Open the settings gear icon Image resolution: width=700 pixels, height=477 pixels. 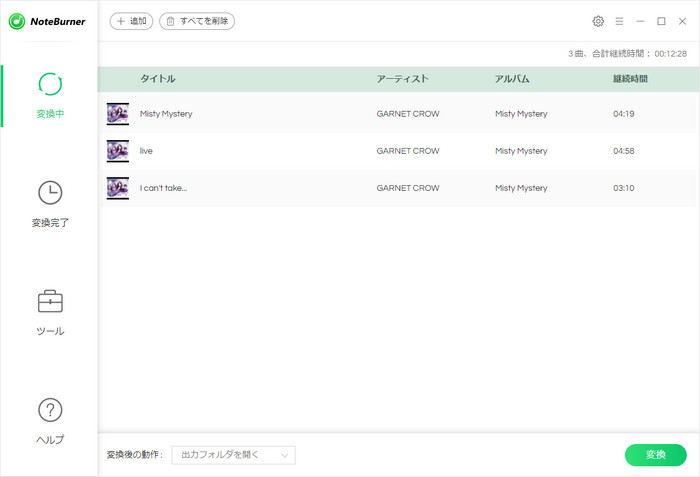click(598, 21)
